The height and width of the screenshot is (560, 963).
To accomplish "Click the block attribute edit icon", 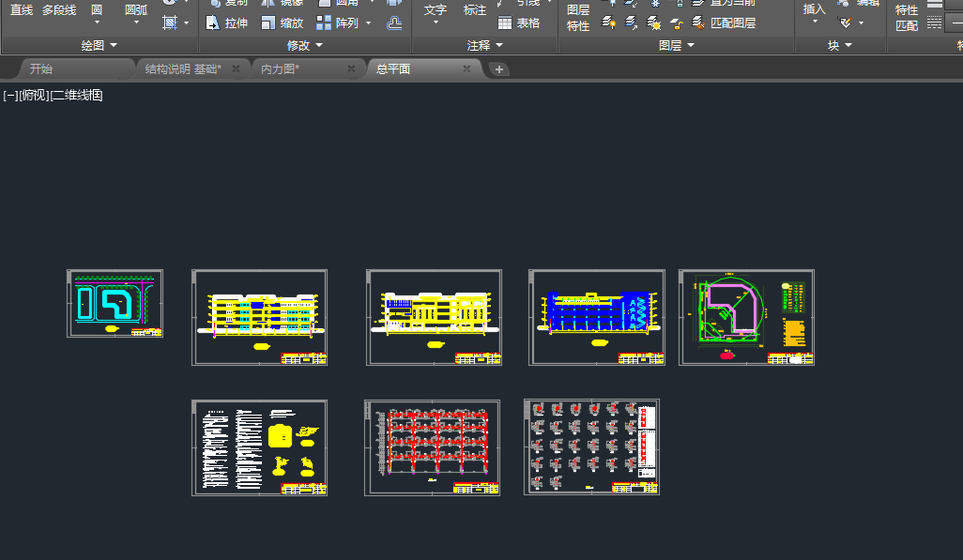I will (x=845, y=23).
